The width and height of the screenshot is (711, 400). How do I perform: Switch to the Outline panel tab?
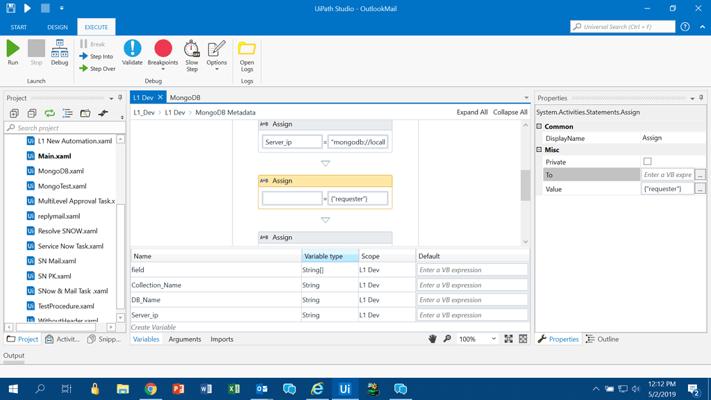[602, 339]
